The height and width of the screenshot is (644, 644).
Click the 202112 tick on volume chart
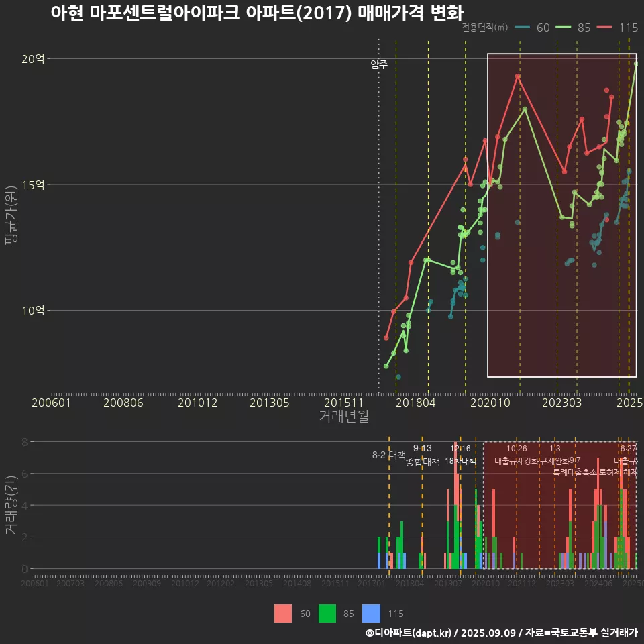pyautogui.click(x=522, y=583)
